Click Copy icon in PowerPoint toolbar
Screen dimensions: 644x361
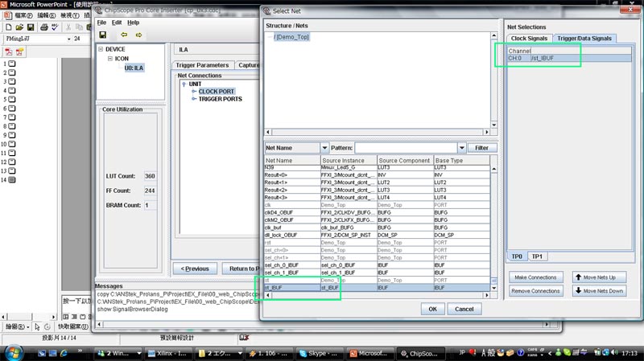point(79,27)
